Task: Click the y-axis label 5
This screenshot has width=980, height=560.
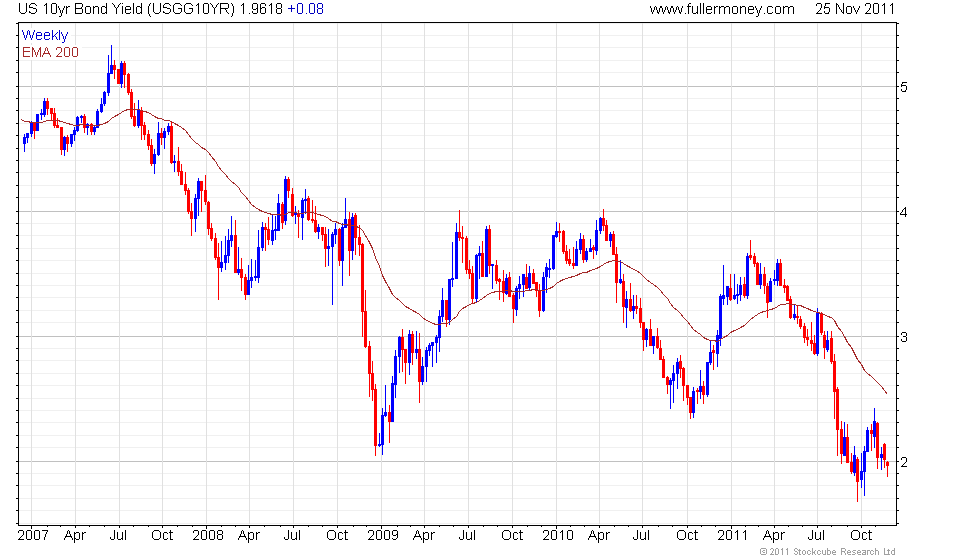Action: (x=904, y=87)
